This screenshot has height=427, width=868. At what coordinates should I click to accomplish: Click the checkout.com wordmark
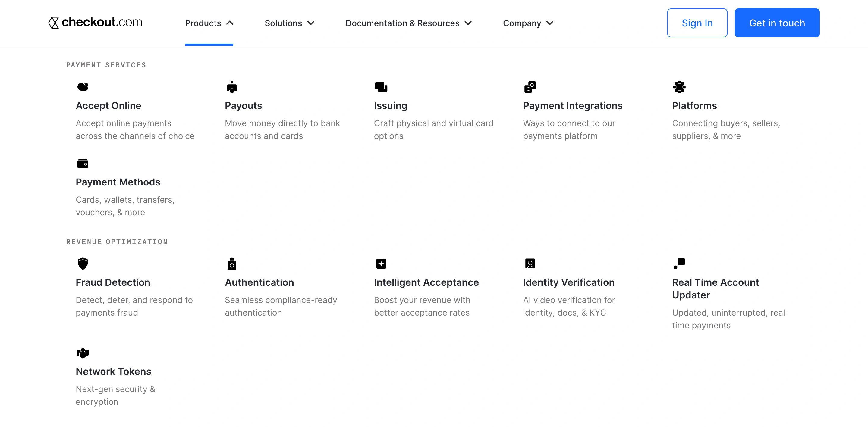[x=102, y=22]
